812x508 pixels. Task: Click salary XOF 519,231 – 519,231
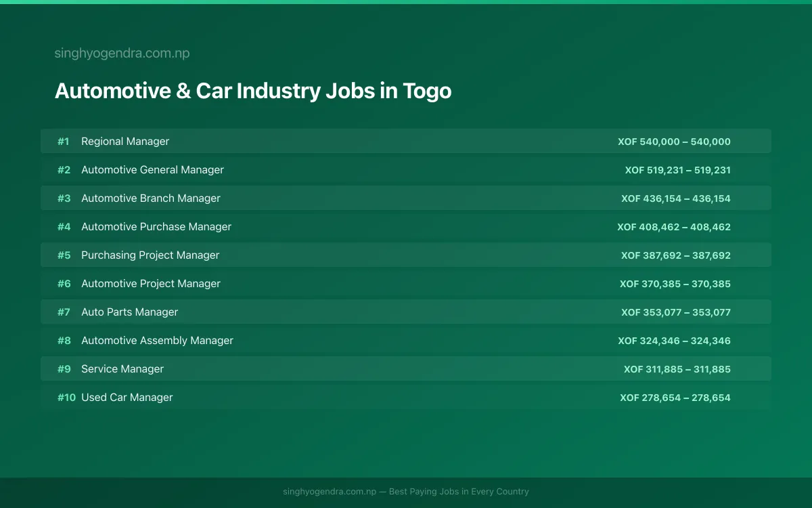point(678,170)
